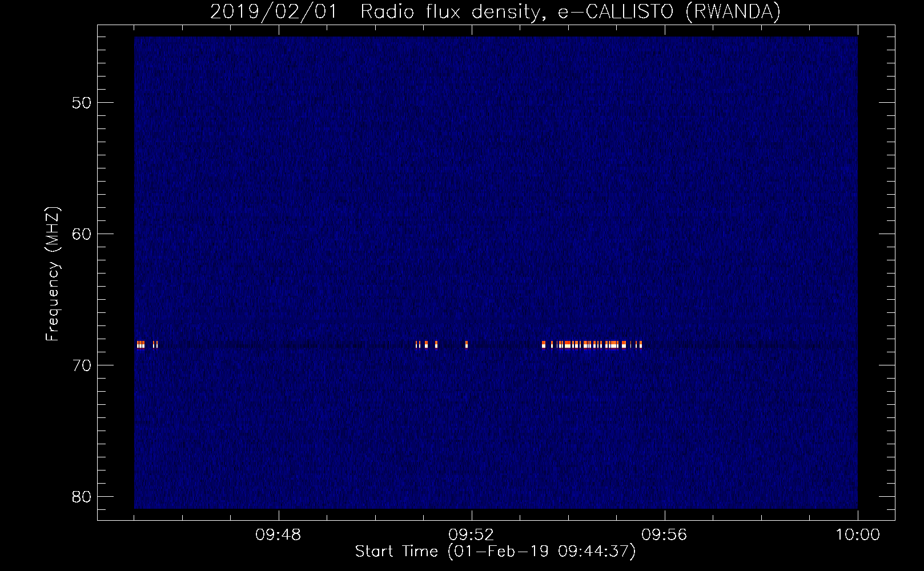The image size is (924, 571).
Task: Click the 09:52 time tick label
Action: (471, 535)
